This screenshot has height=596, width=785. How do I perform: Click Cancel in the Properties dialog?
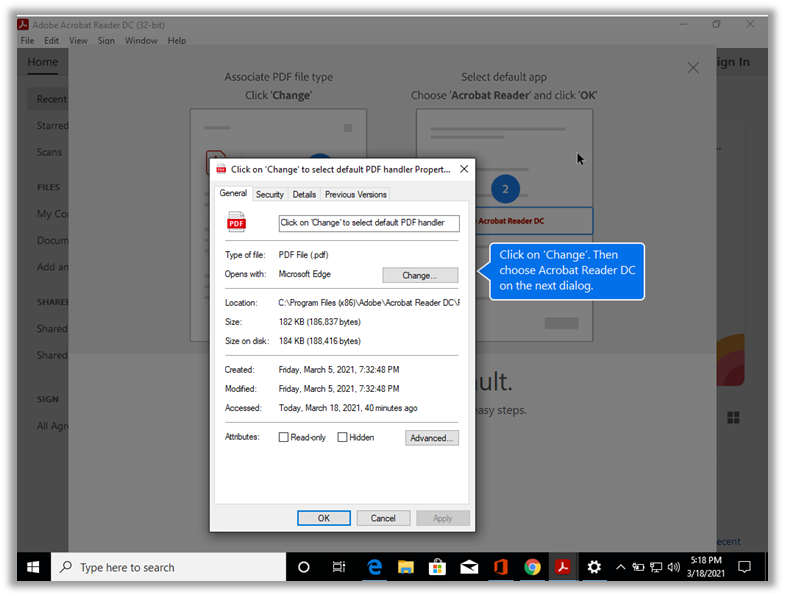coord(383,518)
